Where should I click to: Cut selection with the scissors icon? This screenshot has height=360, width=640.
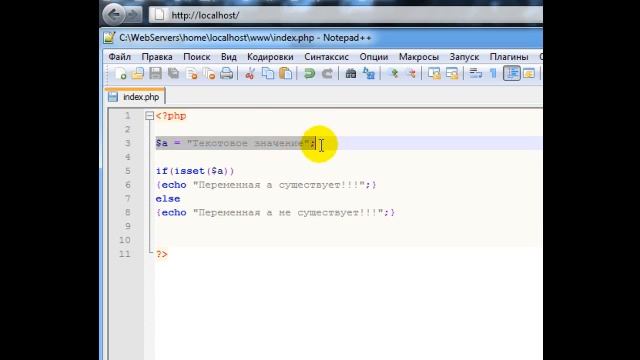pos(250,73)
